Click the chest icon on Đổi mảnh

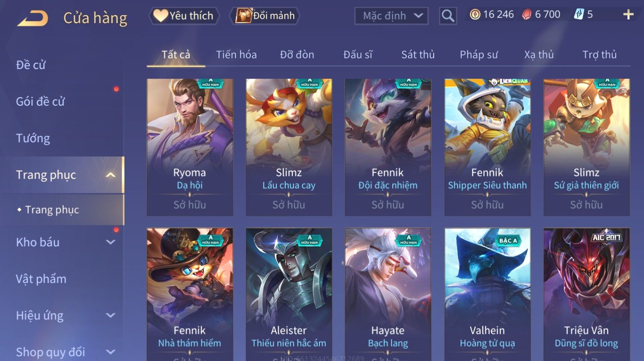click(x=244, y=16)
